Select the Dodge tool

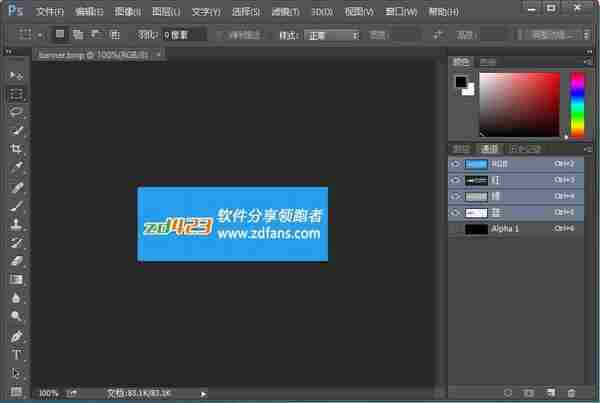[16, 316]
